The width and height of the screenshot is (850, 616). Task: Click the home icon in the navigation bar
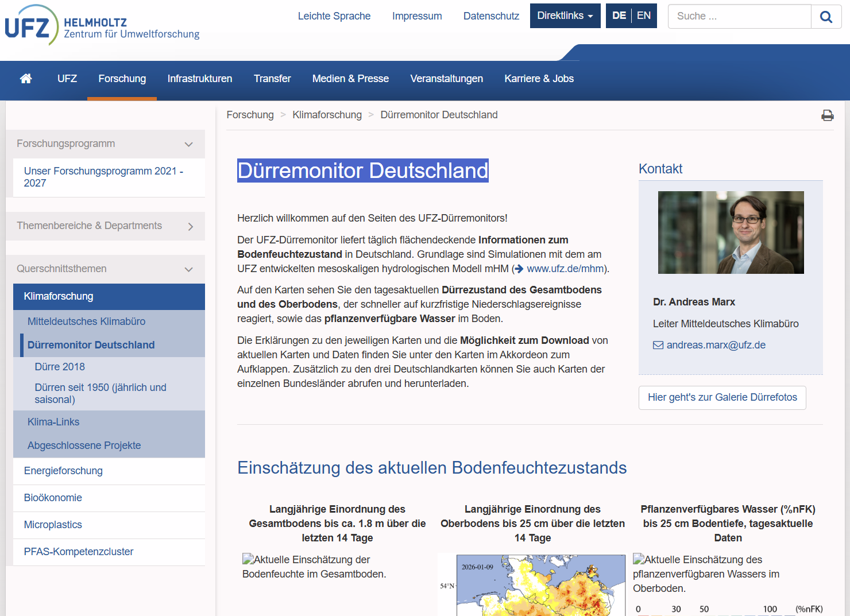click(x=25, y=79)
